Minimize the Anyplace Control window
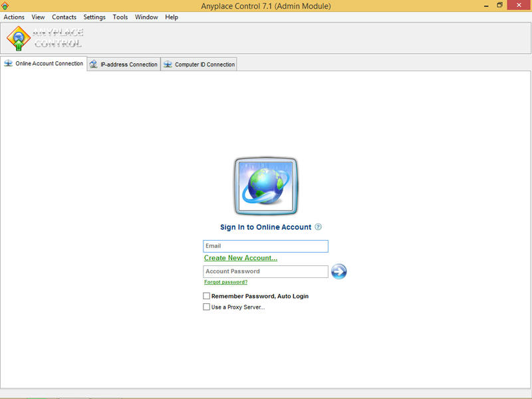 pyautogui.click(x=486, y=5)
